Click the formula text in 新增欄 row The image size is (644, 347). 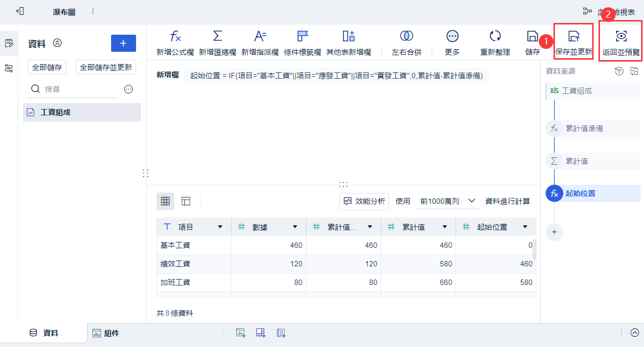click(x=336, y=75)
